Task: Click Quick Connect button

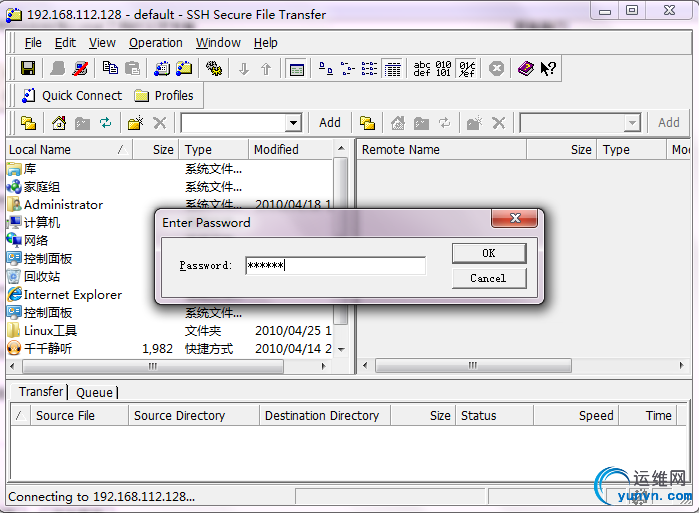Action: 72,95
